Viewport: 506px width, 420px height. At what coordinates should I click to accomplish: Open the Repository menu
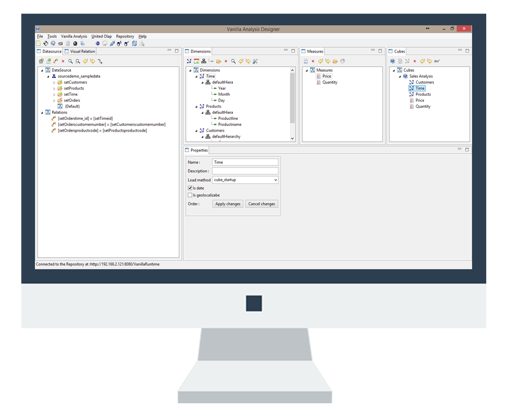pos(125,36)
